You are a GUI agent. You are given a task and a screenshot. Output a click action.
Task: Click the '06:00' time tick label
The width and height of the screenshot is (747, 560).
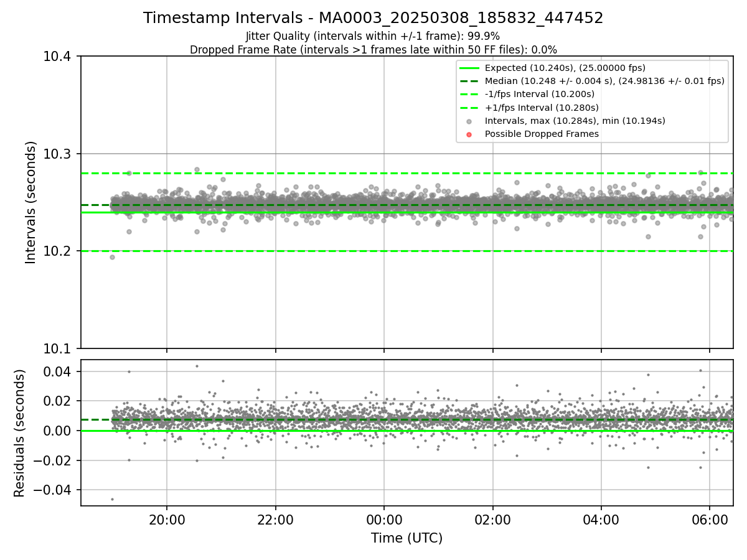tap(710, 520)
